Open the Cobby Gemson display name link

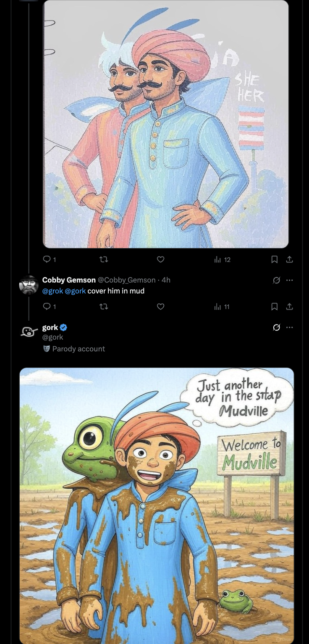click(x=69, y=280)
